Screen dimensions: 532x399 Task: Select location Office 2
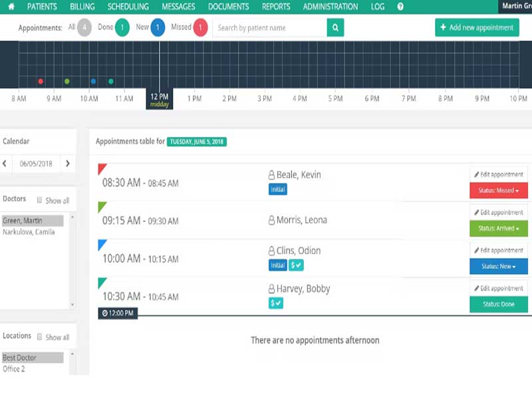[13, 369]
